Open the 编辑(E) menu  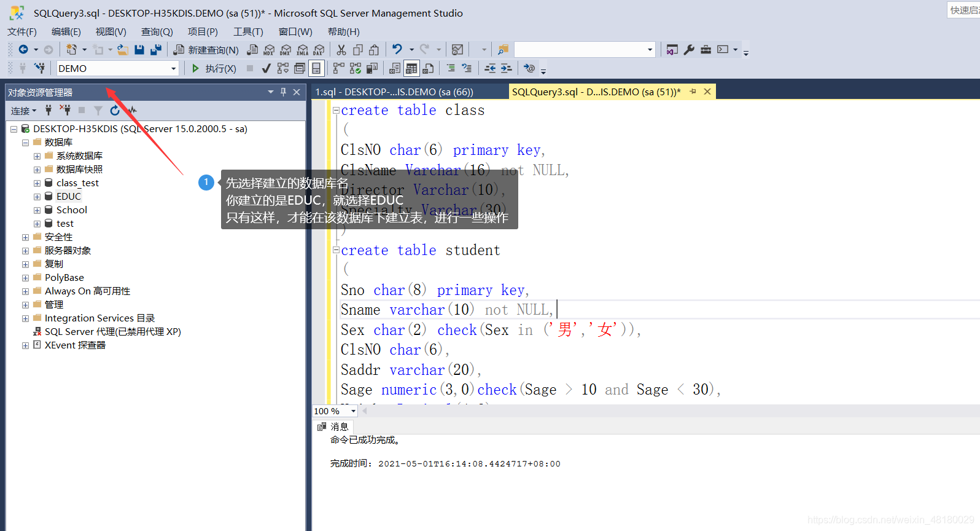[x=66, y=32]
